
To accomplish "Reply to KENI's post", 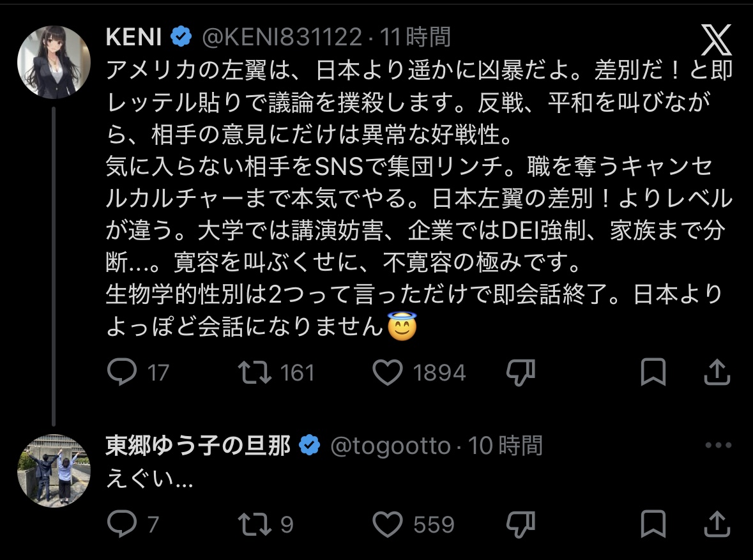I will click(122, 372).
